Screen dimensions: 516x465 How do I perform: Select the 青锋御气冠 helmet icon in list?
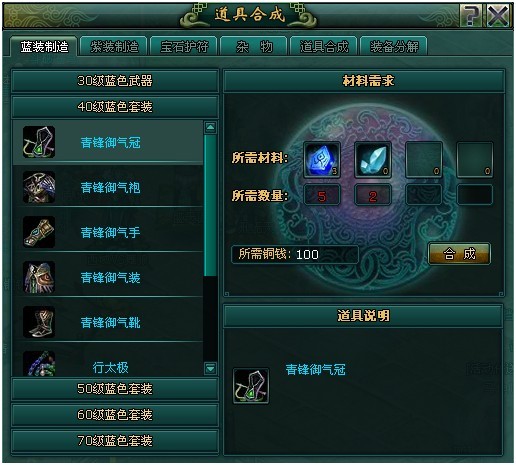[39, 142]
